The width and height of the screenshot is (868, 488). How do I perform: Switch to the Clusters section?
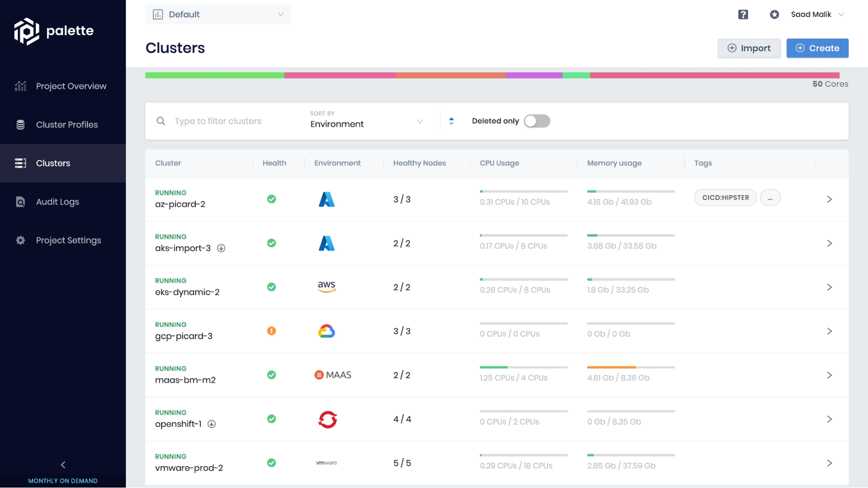click(x=53, y=163)
